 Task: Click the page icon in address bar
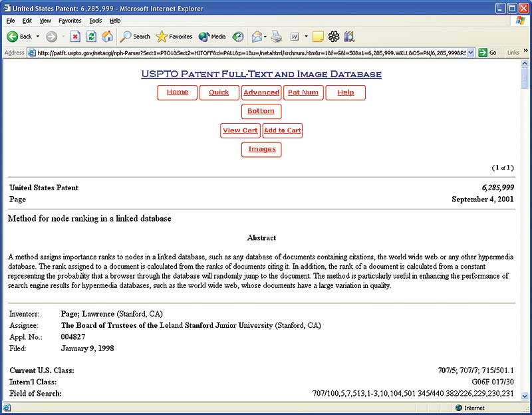[32, 53]
